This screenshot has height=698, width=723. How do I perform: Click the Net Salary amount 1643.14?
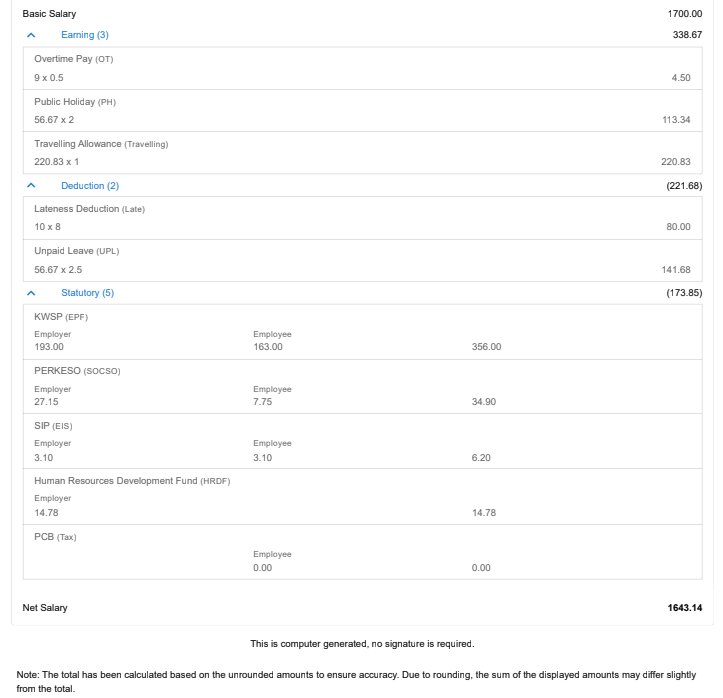684,608
